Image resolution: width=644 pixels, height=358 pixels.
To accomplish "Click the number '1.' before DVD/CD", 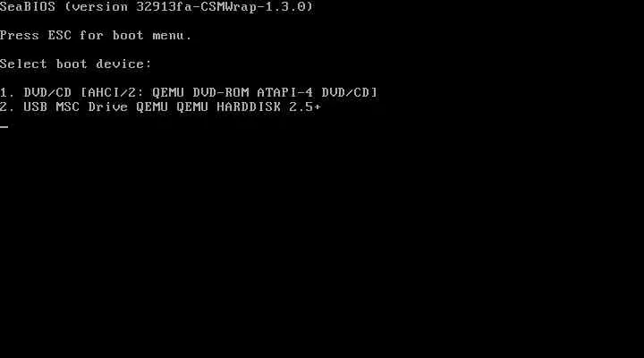I will point(7,92).
